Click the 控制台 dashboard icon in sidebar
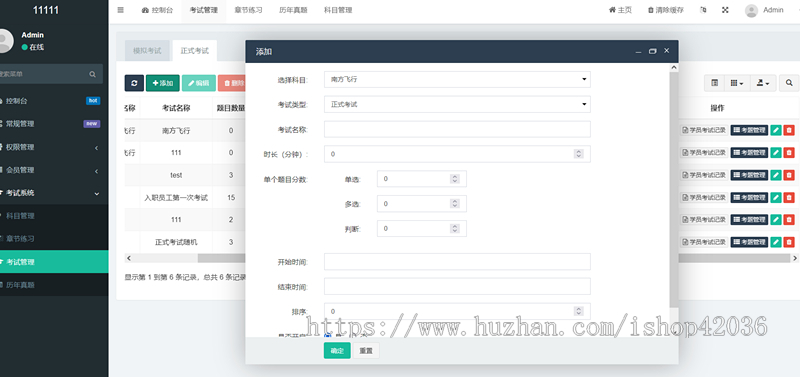The height and width of the screenshot is (377, 800). tap(1, 101)
